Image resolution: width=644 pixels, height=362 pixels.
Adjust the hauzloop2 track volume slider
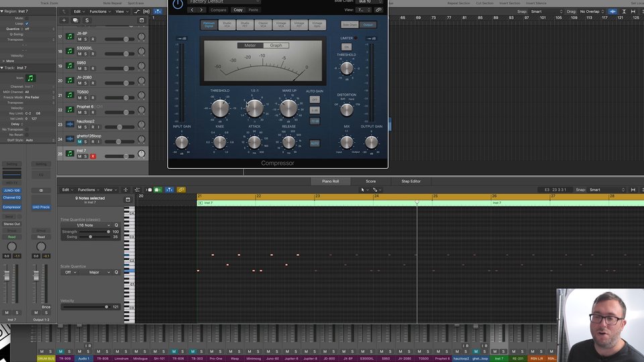tap(119, 127)
